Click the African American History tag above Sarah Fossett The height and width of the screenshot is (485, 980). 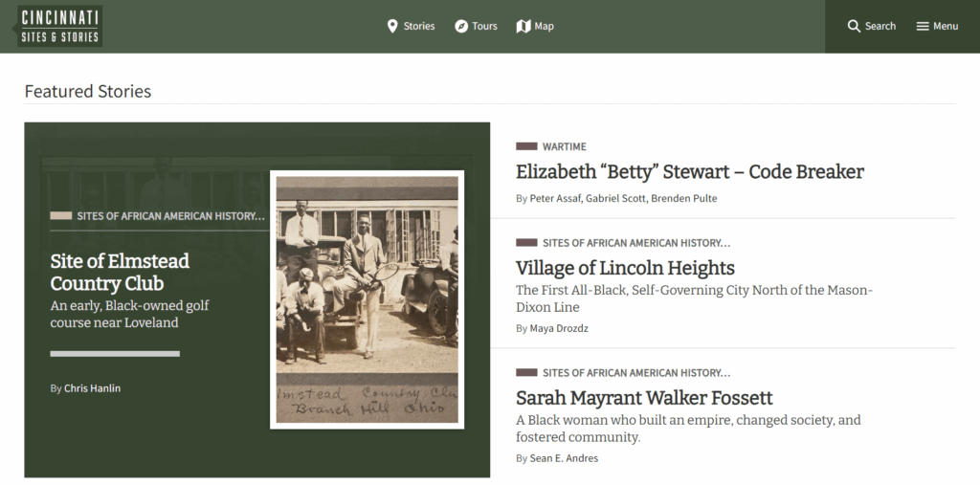[635, 372]
